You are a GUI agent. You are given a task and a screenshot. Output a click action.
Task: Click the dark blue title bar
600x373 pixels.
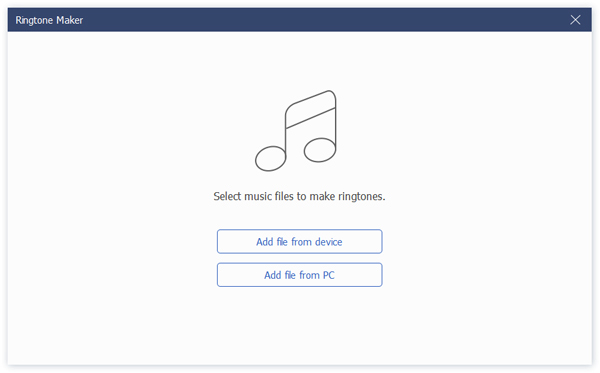(299, 20)
